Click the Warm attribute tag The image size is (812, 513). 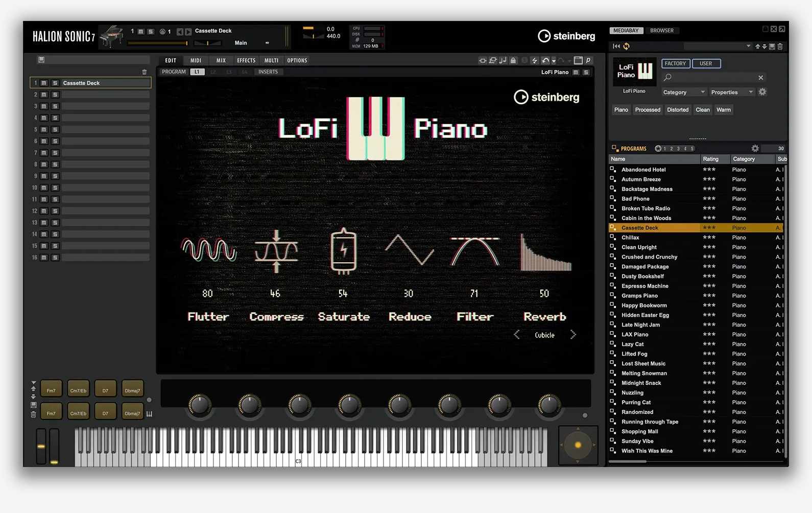724,110
